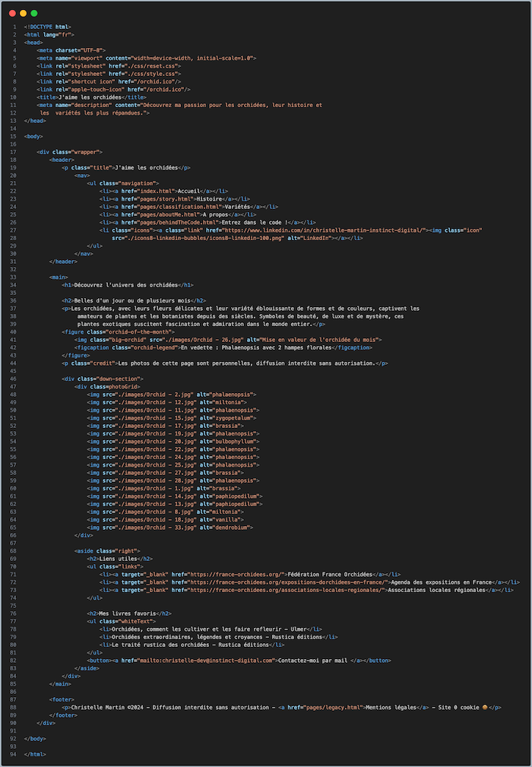Click the yellow minimize window button
Image resolution: width=532 pixels, height=767 pixels.
(23, 13)
